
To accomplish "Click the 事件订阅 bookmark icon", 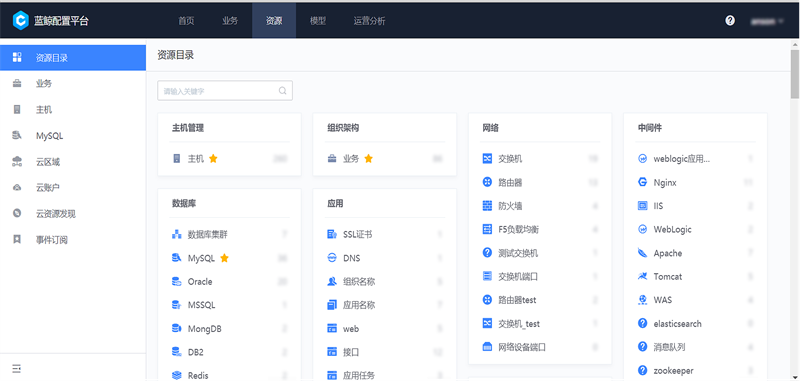I will (x=17, y=240).
